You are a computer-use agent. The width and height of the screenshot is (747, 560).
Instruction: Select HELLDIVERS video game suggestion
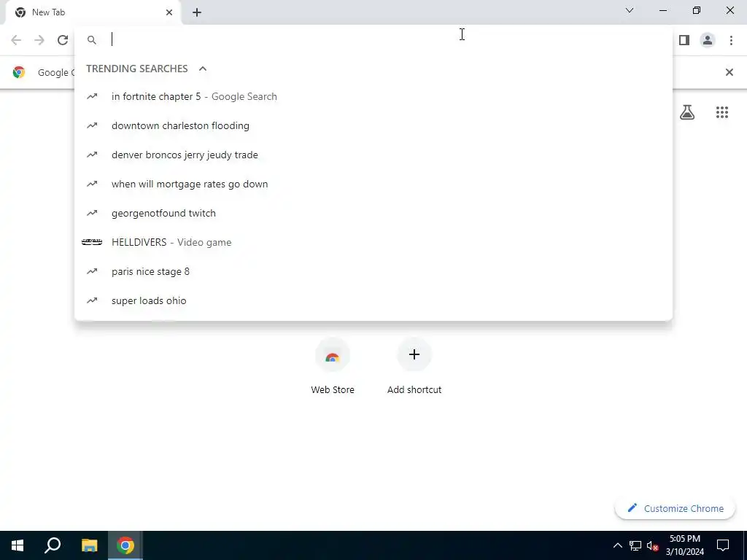[373, 242]
